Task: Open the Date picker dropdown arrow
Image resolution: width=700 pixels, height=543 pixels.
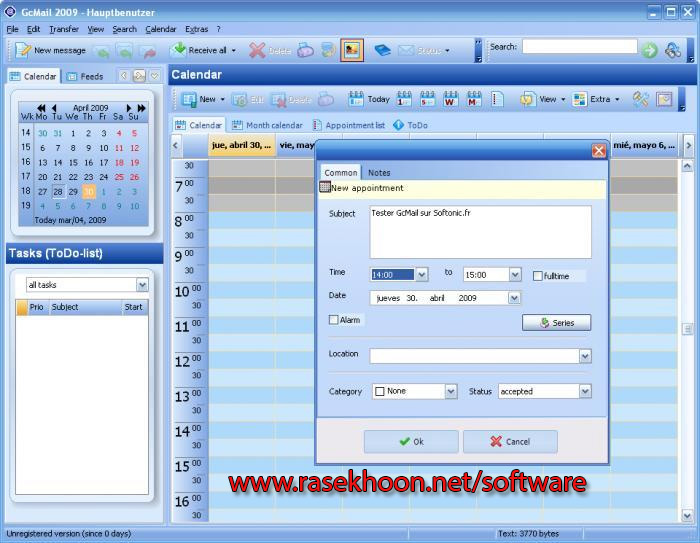Action: coord(514,298)
